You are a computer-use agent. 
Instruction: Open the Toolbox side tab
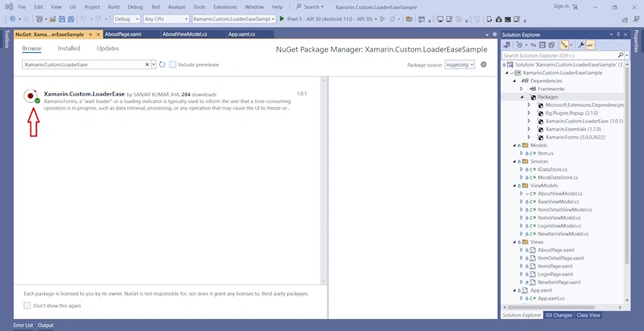pos(6,39)
